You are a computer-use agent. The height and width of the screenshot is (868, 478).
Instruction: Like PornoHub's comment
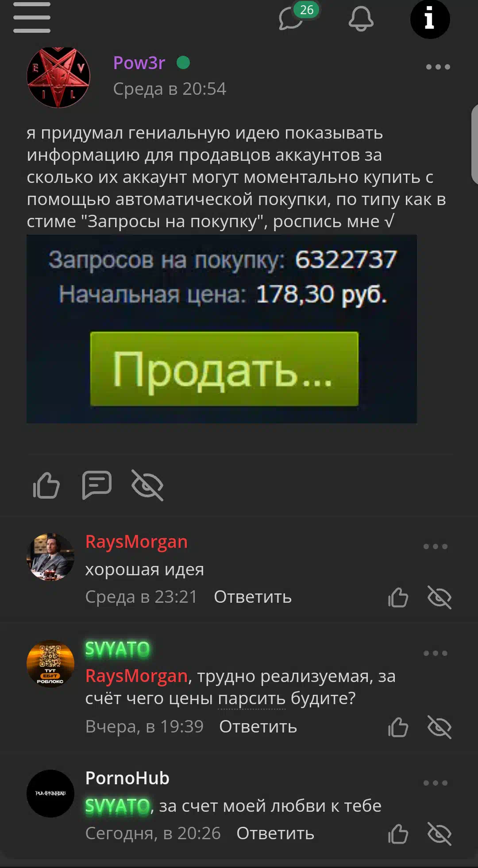pos(398,834)
